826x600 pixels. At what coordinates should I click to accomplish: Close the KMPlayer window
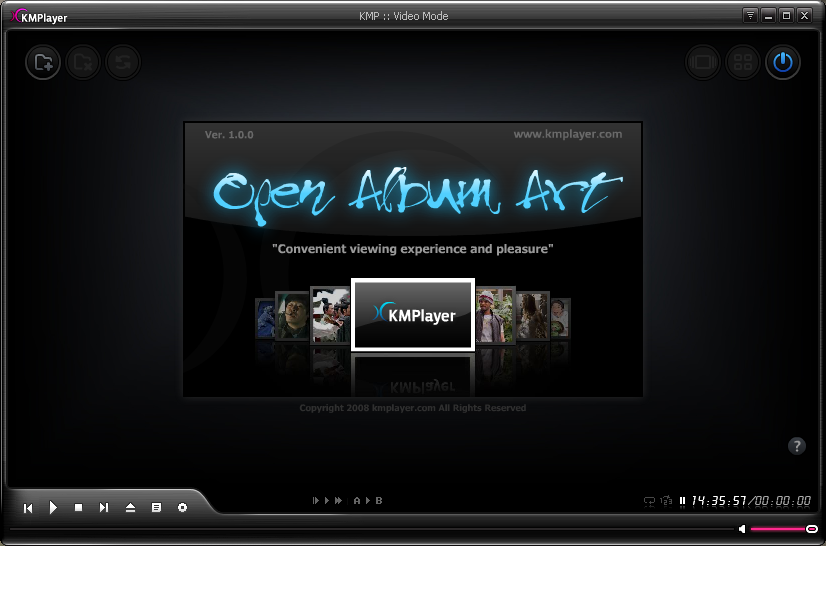tap(804, 16)
